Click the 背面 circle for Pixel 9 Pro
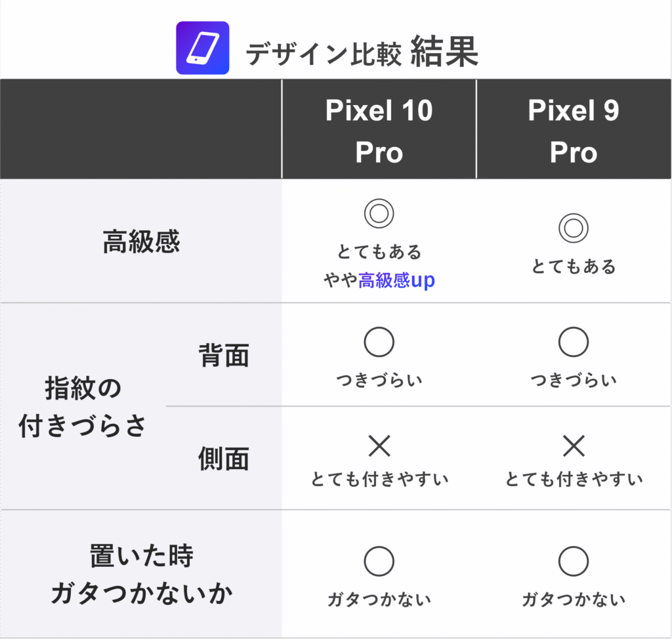This screenshot has width=672, height=639. [574, 341]
